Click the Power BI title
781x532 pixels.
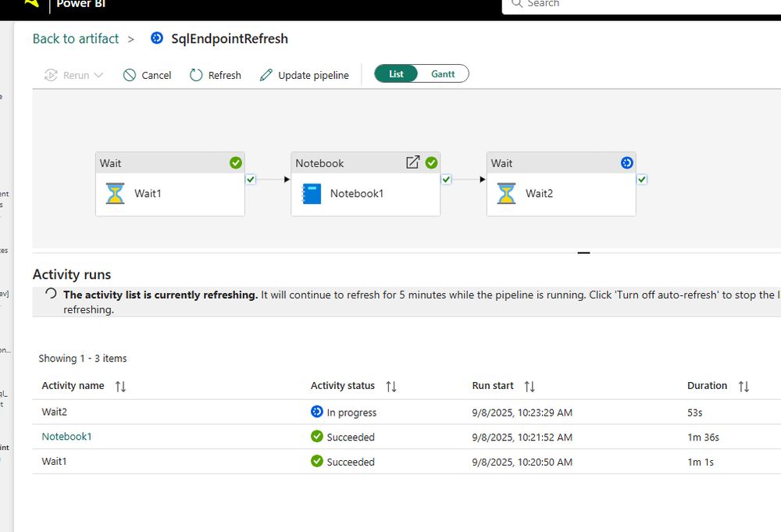click(x=80, y=4)
